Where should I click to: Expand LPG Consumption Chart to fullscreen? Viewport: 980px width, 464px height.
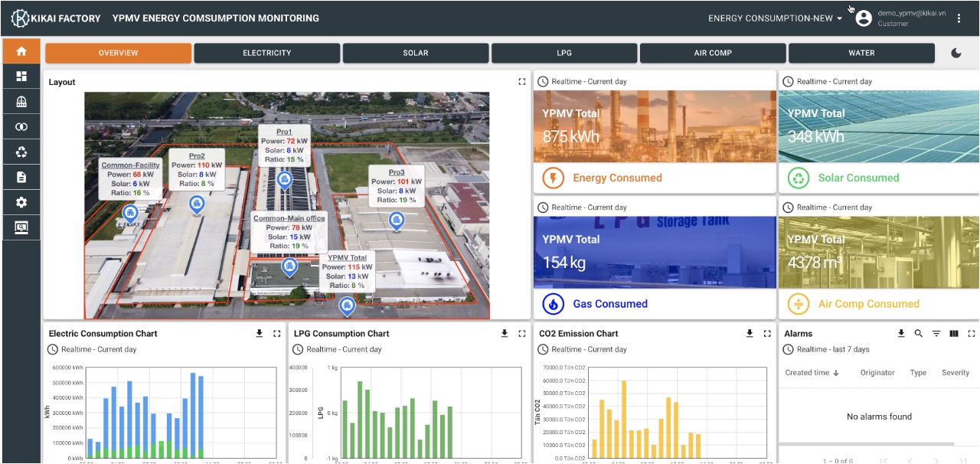click(x=522, y=334)
